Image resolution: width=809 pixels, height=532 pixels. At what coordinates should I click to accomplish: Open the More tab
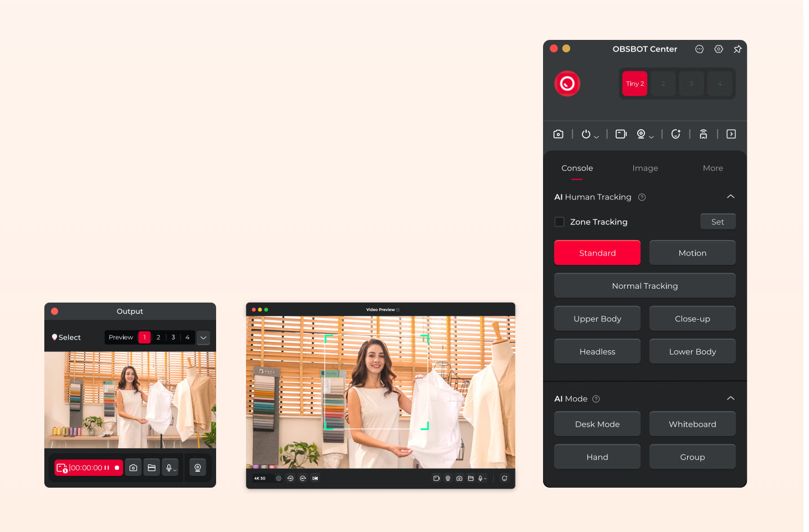[713, 168]
